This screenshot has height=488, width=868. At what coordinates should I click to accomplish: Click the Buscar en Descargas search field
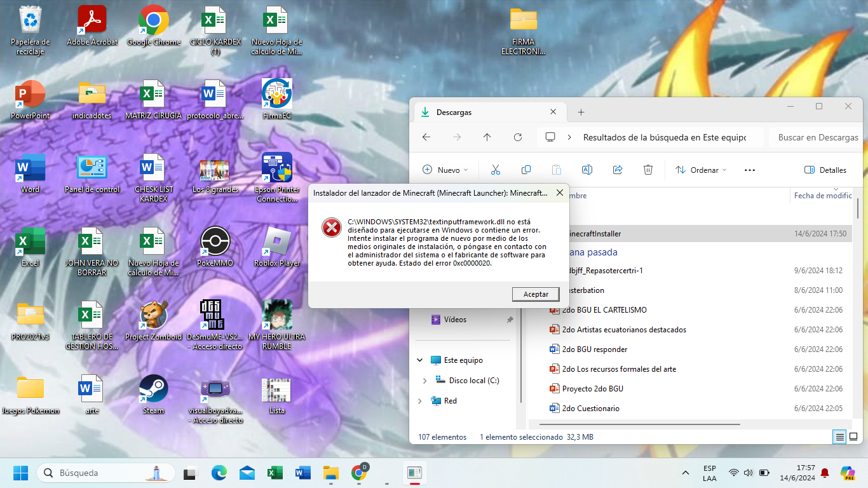[817, 137]
